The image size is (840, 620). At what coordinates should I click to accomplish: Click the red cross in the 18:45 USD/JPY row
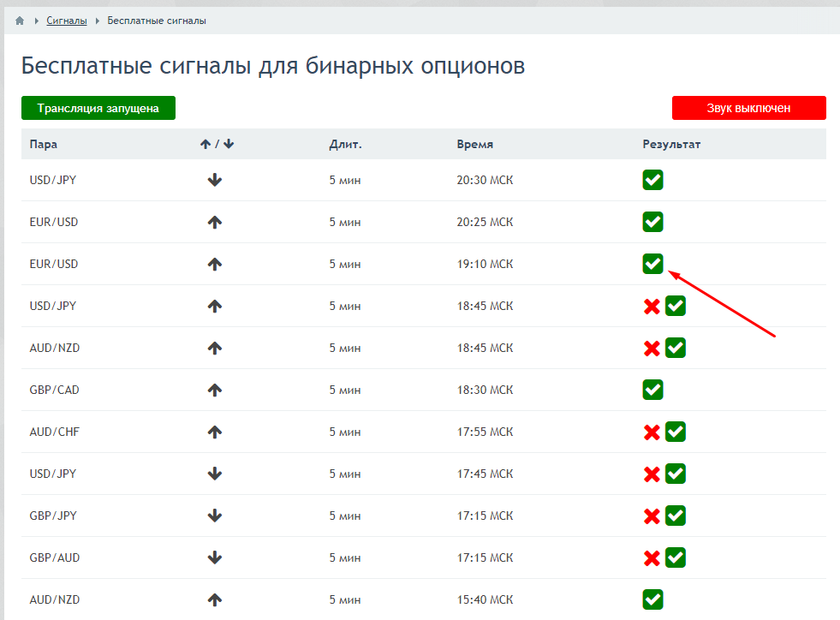652,307
